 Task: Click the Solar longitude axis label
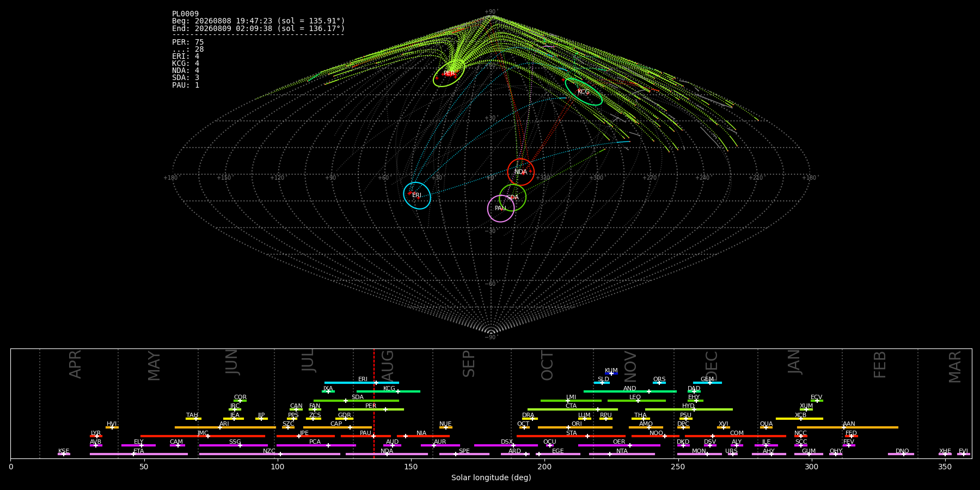point(491,477)
